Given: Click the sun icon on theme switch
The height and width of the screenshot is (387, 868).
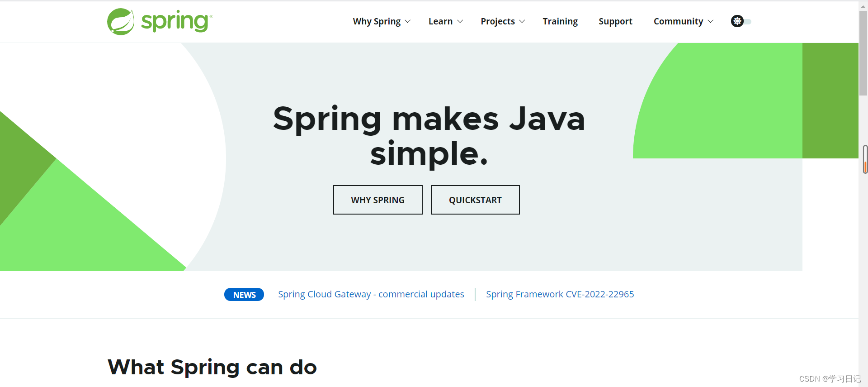Looking at the screenshot, I should 737,21.
